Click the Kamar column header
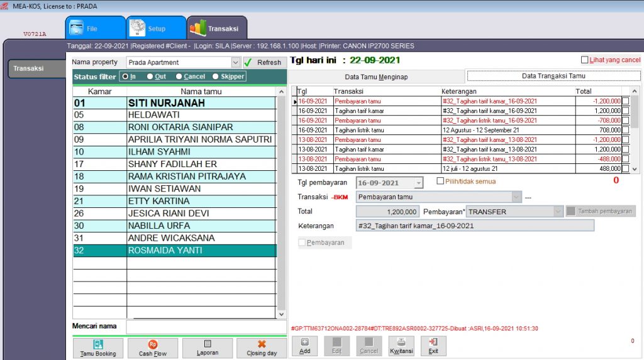 (100, 92)
